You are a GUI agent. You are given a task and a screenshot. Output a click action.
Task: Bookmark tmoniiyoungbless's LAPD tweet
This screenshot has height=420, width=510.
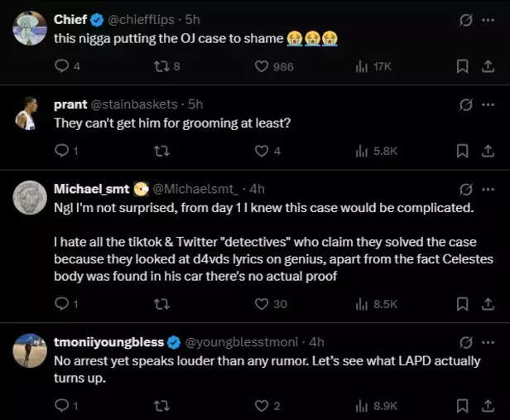click(464, 406)
